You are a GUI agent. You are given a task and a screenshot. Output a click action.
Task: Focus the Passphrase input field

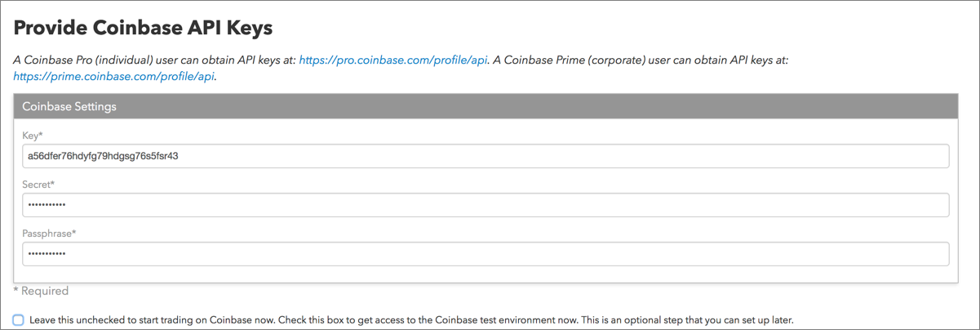(x=486, y=254)
